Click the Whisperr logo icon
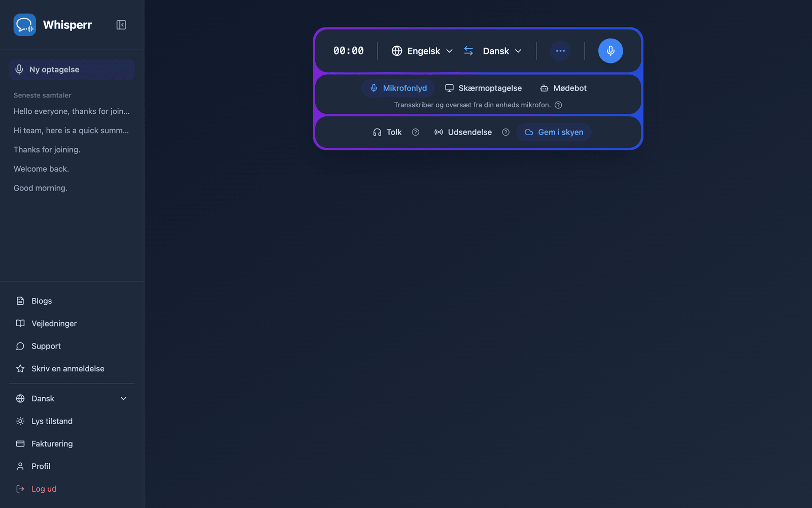The height and width of the screenshot is (508, 812). [25, 25]
